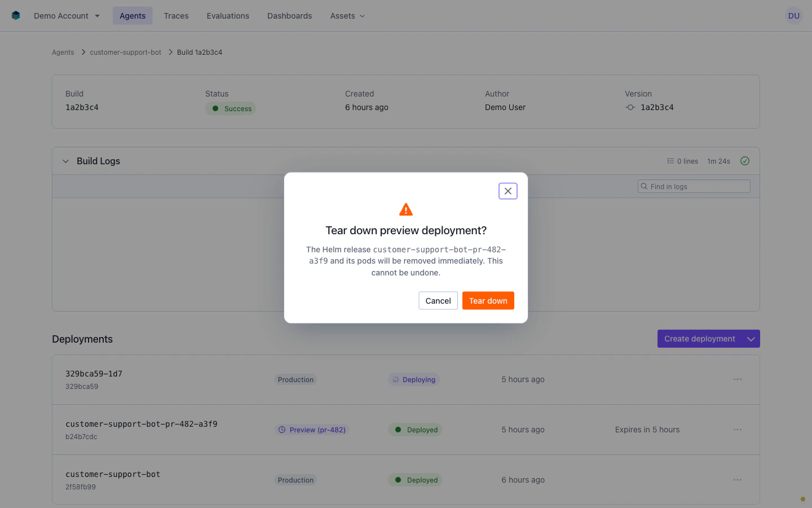Confirm with the Tear down button
812x508 pixels.
(488, 301)
